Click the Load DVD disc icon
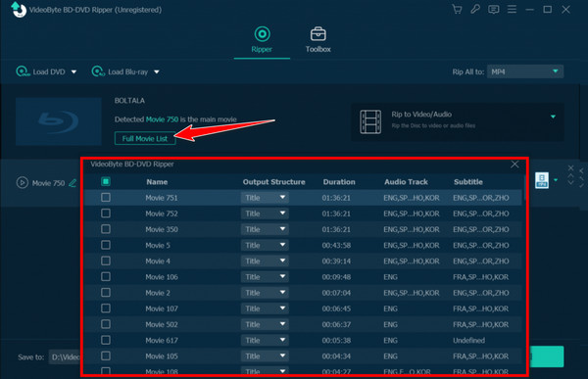 tap(23, 71)
